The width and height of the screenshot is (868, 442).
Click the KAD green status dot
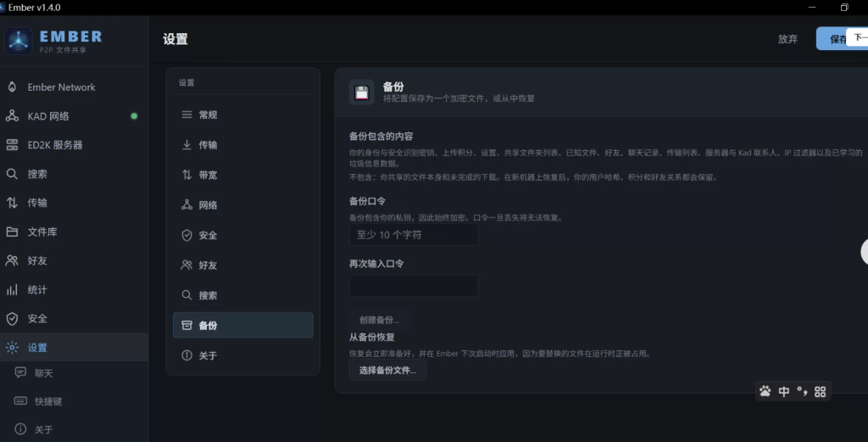(134, 116)
